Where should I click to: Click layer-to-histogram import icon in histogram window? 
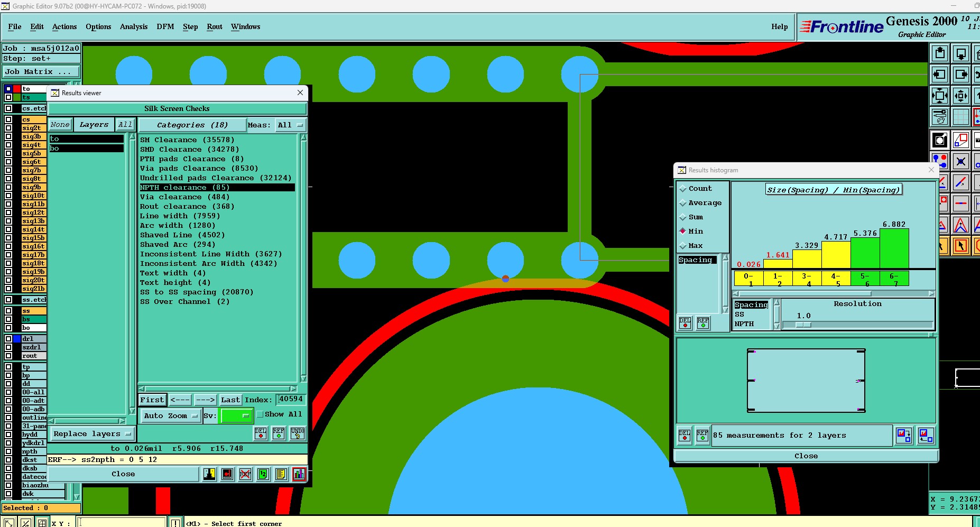(x=926, y=436)
